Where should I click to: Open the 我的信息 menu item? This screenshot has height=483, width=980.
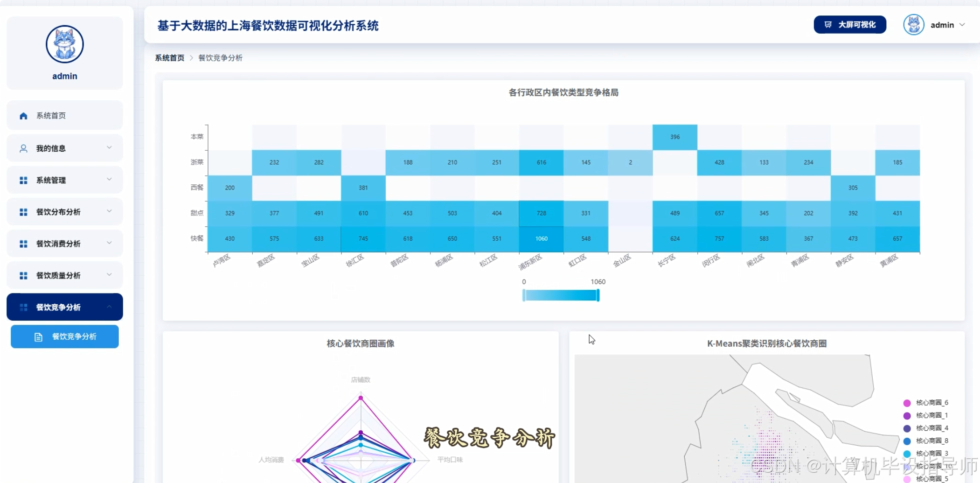click(x=51, y=148)
